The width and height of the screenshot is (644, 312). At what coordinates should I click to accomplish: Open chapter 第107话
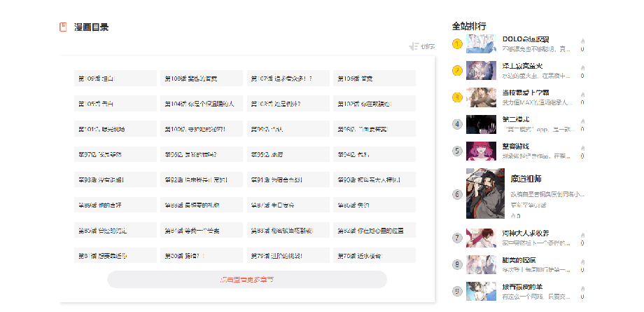coord(288,79)
